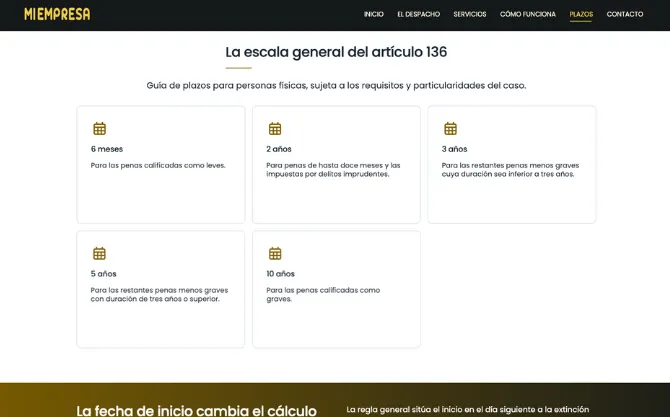The width and height of the screenshot is (670, 417).
Task: Click text 'con duración de tres años o superior'
Action: tap(155, 299)
